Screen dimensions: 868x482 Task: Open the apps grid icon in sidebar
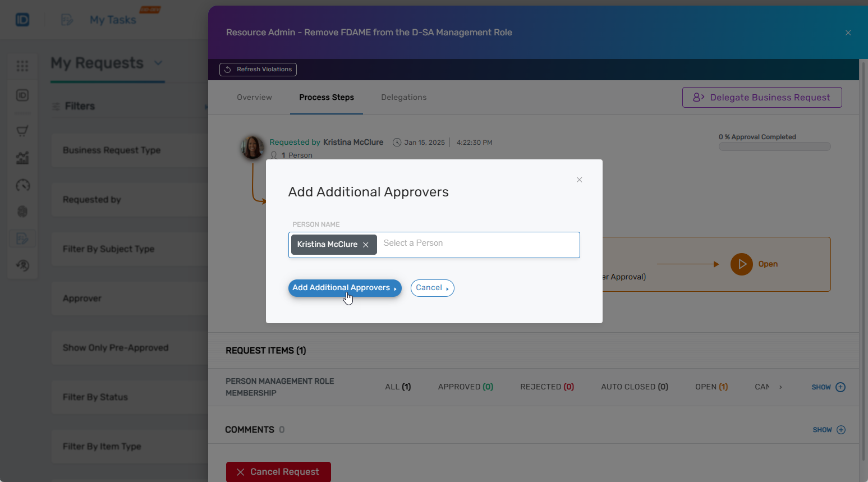click(x=22, y=66)
